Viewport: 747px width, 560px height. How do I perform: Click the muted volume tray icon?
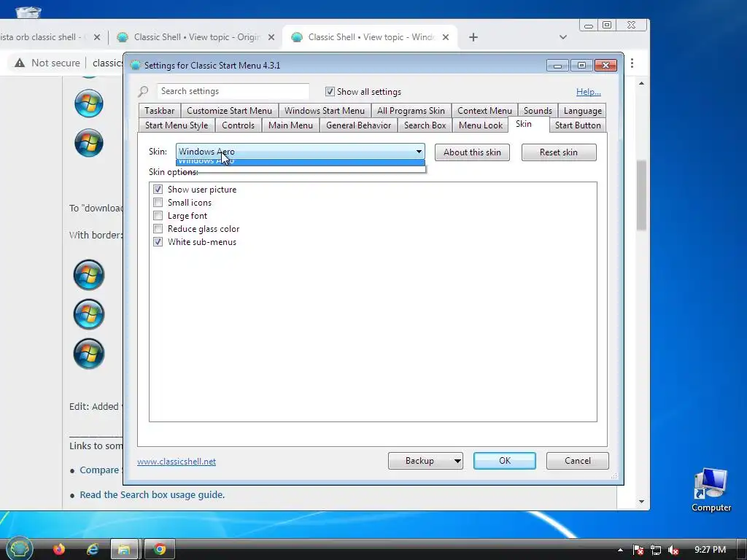coord(673,550)
